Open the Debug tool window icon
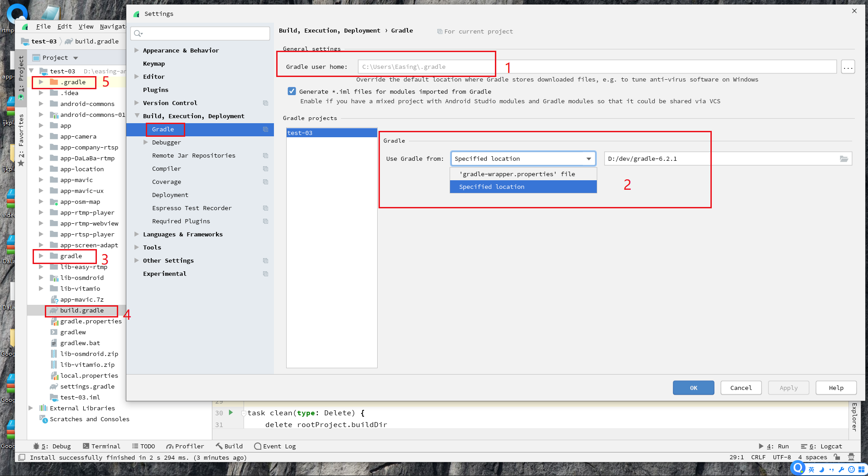Viewport: 868px width, 476px height. coord(36,446)
